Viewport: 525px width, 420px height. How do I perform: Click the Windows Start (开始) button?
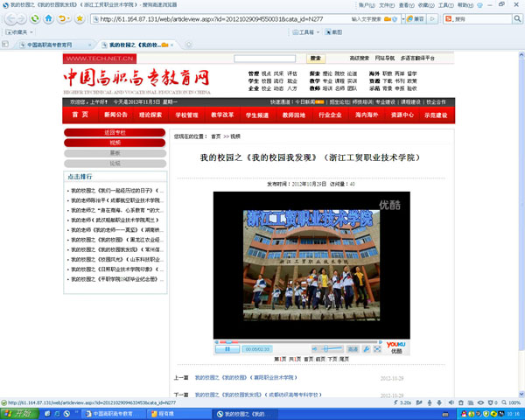pos(19,414)
